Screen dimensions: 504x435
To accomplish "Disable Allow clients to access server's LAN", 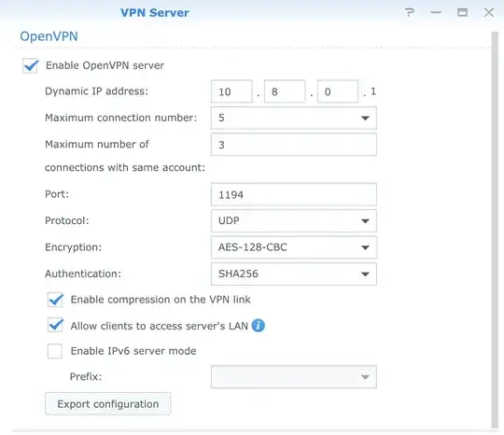I will coord(55,326).
